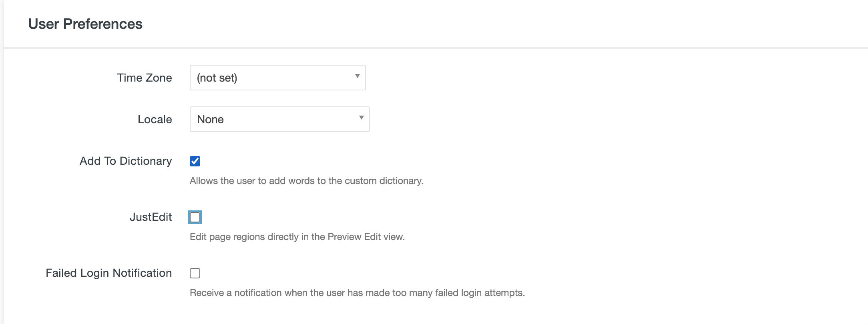This screenshot has width=868, height=324.
Task: Click the JustEdit label text
Action: click(x=151, y=217)
